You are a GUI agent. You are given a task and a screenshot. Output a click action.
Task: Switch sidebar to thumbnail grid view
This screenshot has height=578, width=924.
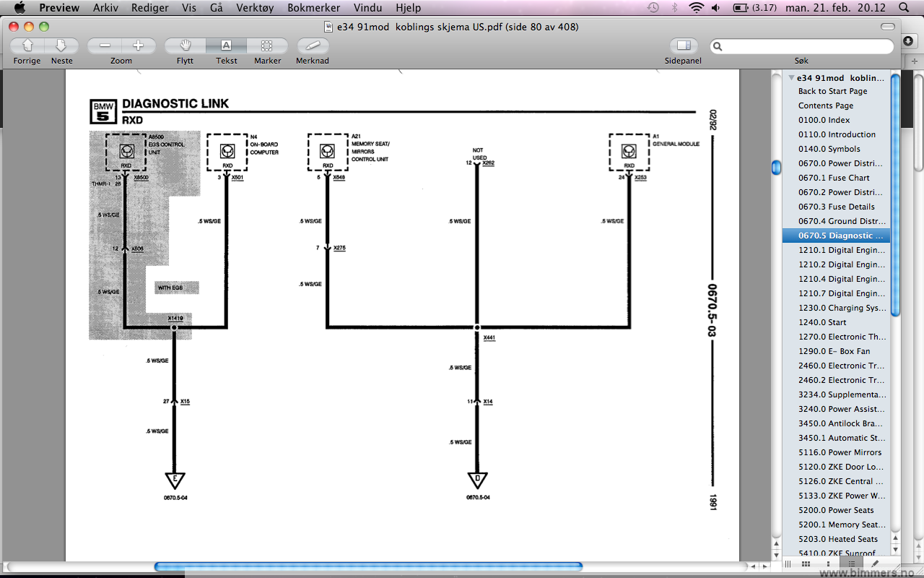pos(806,564)
